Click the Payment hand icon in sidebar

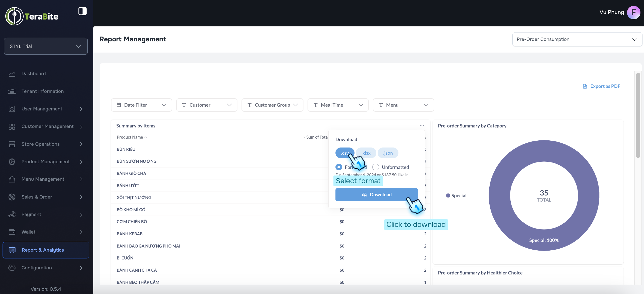tap(12, 215)
